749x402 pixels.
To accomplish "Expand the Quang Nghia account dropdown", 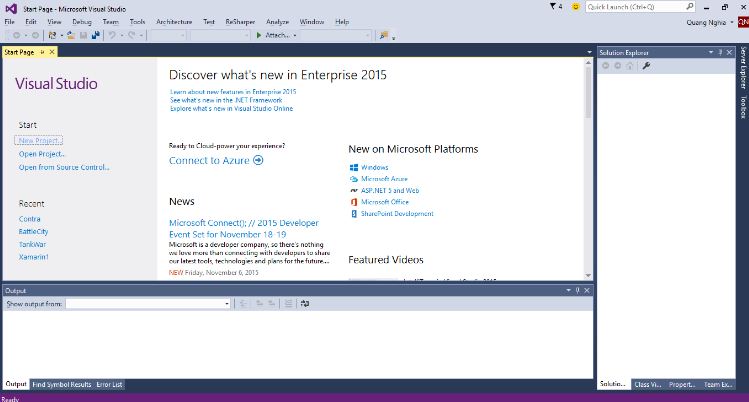I will click(x=731, y=21).
